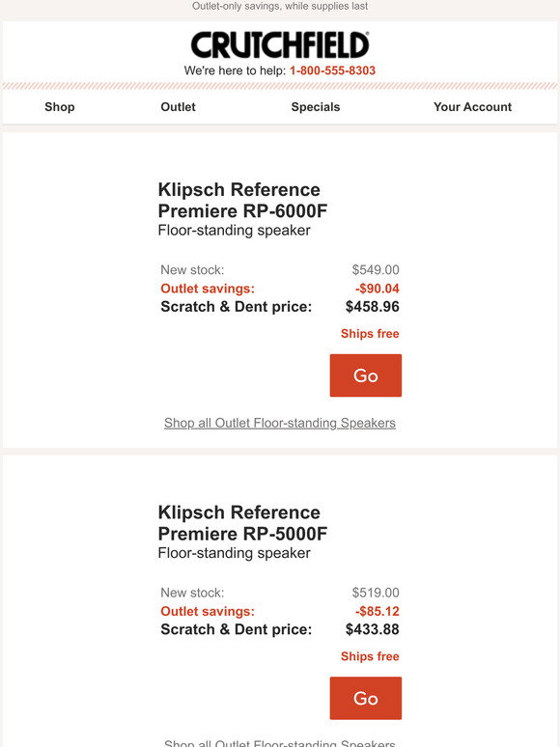
Task: Open the Klipsch Reference Premiere RP-5000F title
Action: (x=242, y=523)
